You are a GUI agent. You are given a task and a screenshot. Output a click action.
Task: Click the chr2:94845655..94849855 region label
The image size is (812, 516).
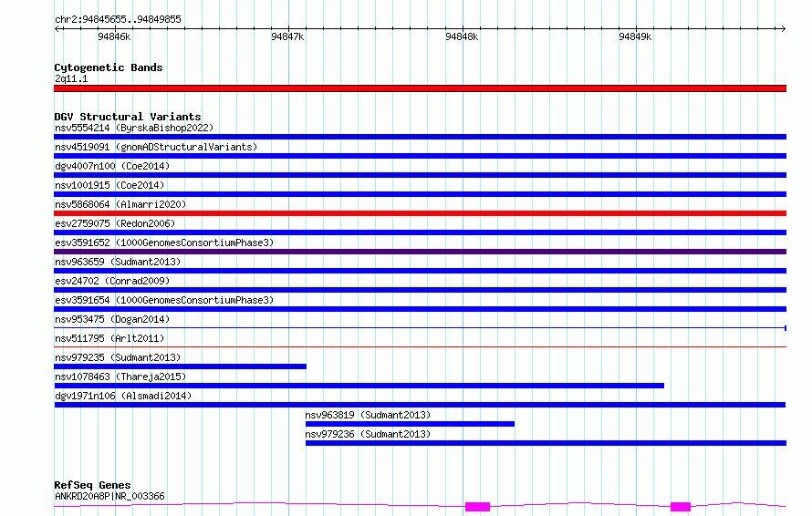tap(118, 19)
